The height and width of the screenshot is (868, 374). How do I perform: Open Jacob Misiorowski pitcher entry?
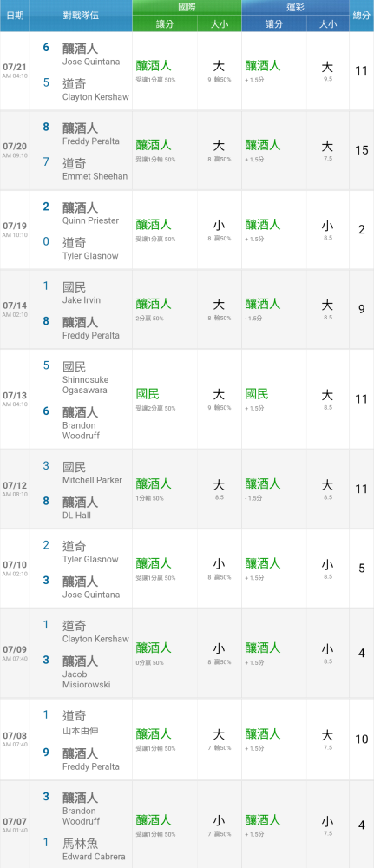(x=86, y=680)
